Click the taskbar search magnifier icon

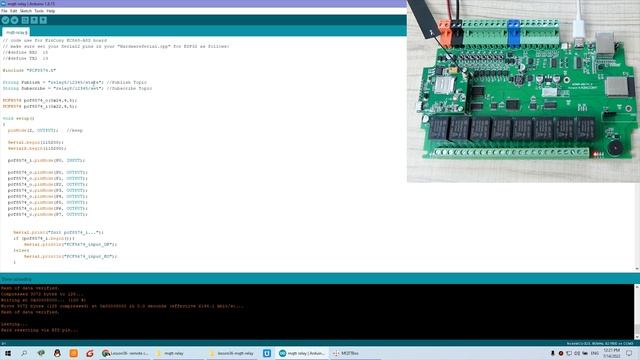(x=24, y=353)
